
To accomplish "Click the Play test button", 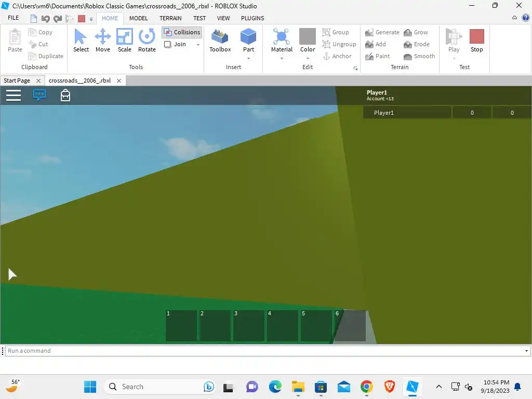I will click(x=454, y=41).
